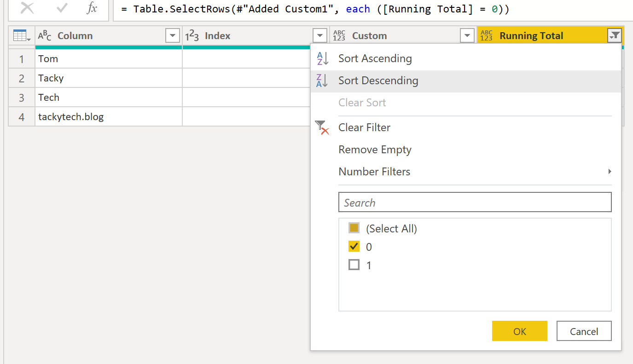Open the Custom header filter dropdown
Image resolution: width=633 pixels, height=364 pixels.
[467, 35]
